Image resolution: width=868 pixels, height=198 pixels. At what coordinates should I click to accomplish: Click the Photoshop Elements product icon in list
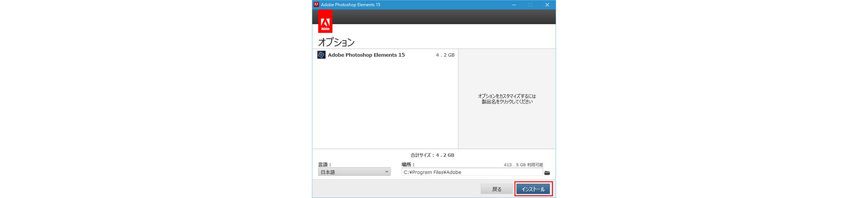point(321,55)
